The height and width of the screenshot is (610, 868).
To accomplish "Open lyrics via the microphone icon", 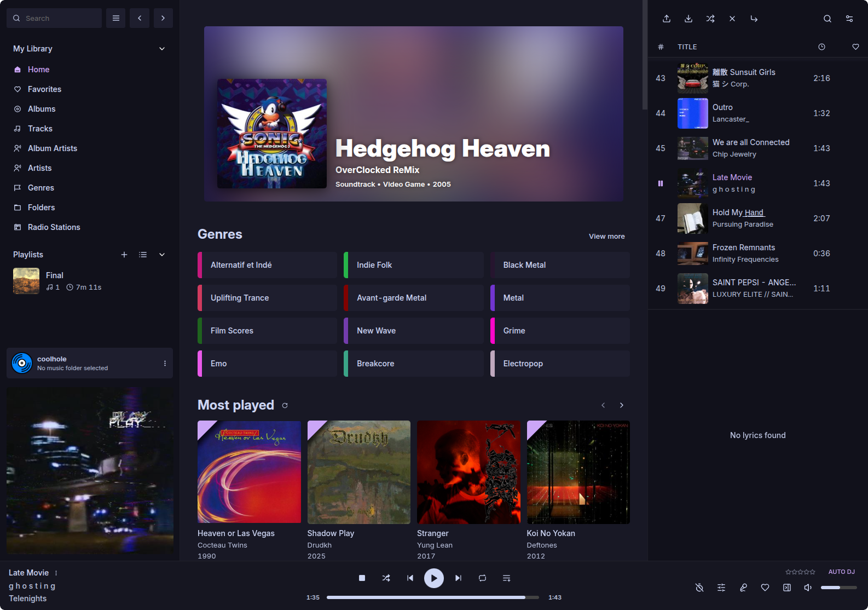I will tap(743, 588).
